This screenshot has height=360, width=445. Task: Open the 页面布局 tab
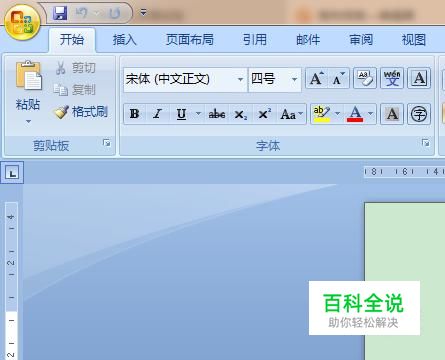190,40
